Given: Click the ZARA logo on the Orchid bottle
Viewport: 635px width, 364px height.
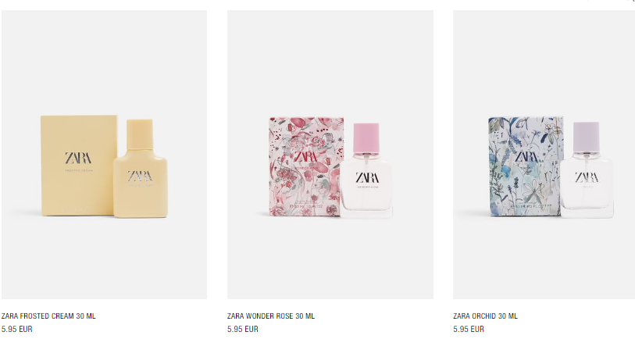Looking at the screenshot, I should [x=587, y=177].
